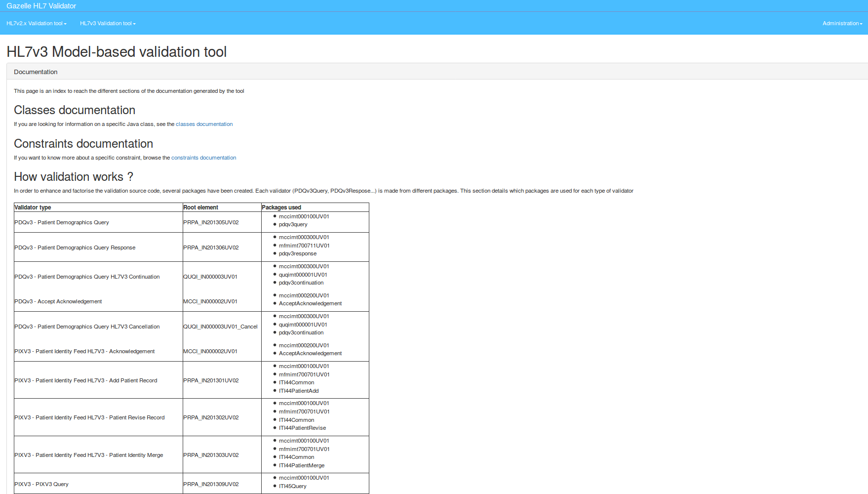Click the ITI44PatientRevise package entry
This screenshot has height=494, width=868.
pos(302,428)
